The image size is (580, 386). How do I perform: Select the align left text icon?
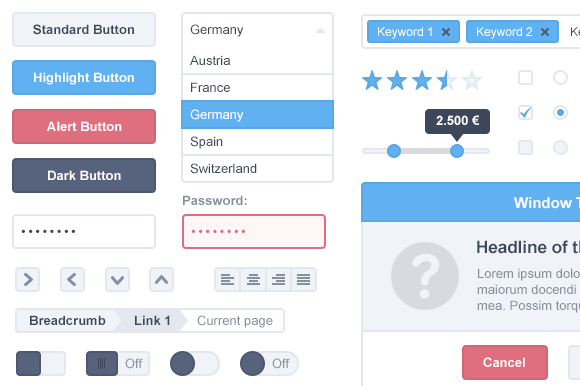coord(227,280)
